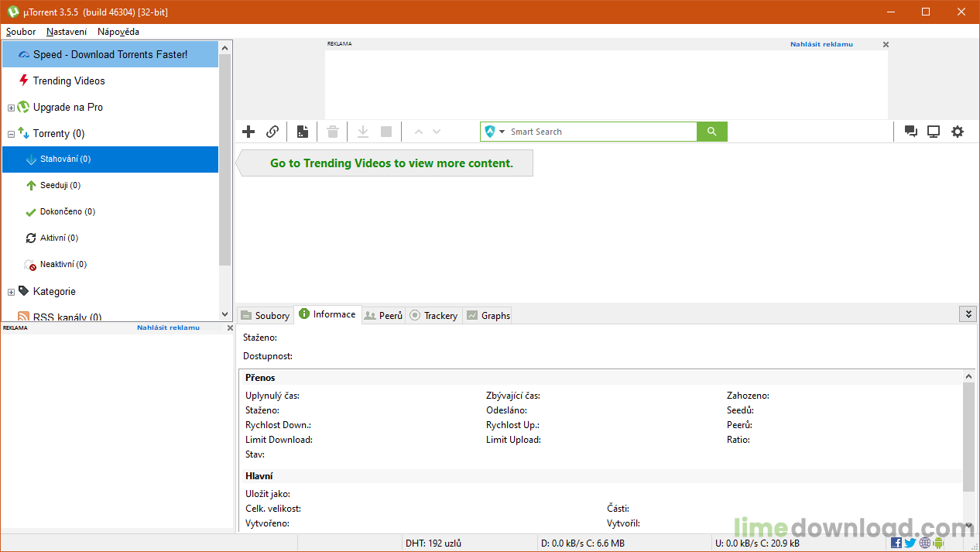Click the sidebar scroll up arrow
The height and width of the screenshot is (552, 980).
coord(225,47)
